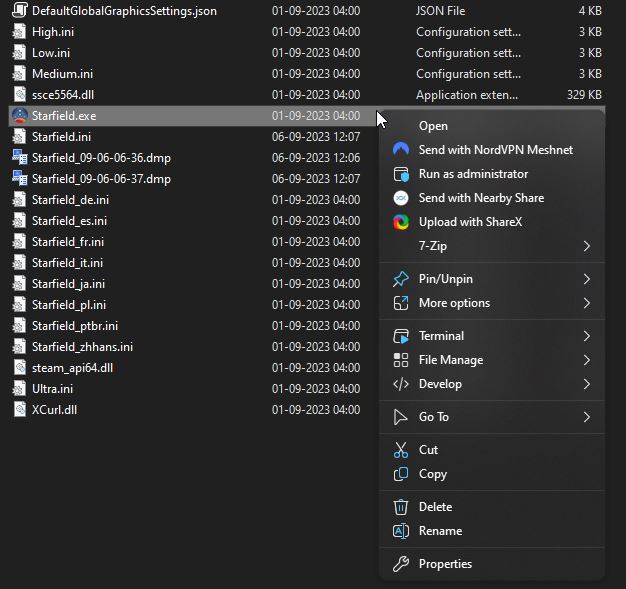The image size is (626, 589).
Task: Select the File Manage menu entry
Action: [491, 360]
